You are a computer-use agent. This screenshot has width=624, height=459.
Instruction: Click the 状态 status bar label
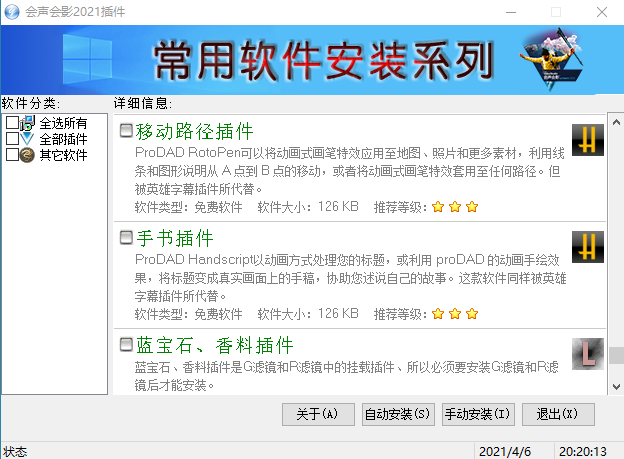point(15,452)
